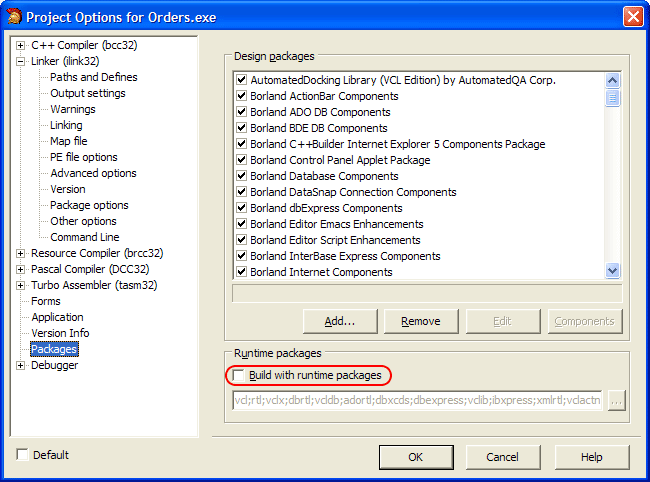Click the Add... button
This screenshot has width=650, height=482.
(341, 321)
